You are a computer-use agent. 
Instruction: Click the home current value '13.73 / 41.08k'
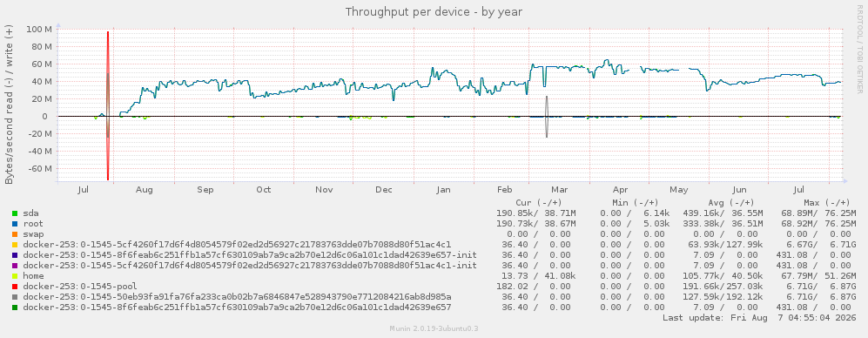pos(539,275)
